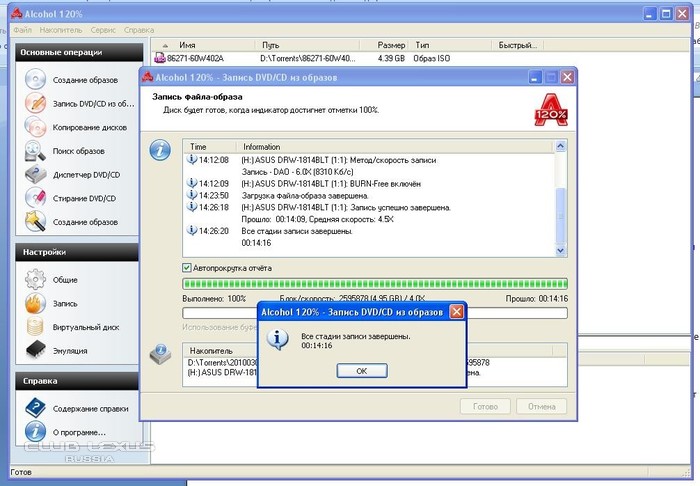Select Стирание DVD/CD erase tool
Viewport: 700px width, 486px height.
tap(84, 198)
